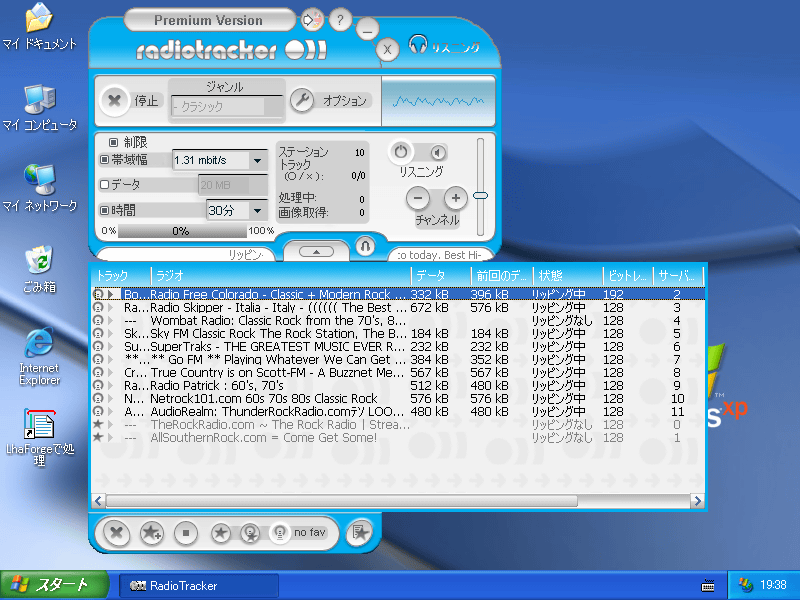Open help with the question mark button
Screen dimensions: 800x600
coord(340,20)
